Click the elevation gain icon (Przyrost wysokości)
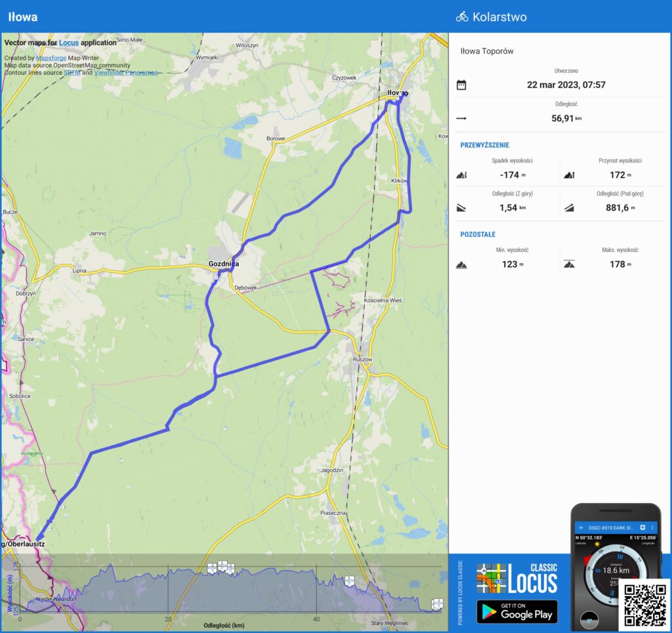This screenshot has height=633, width=672. pos(568,175)
